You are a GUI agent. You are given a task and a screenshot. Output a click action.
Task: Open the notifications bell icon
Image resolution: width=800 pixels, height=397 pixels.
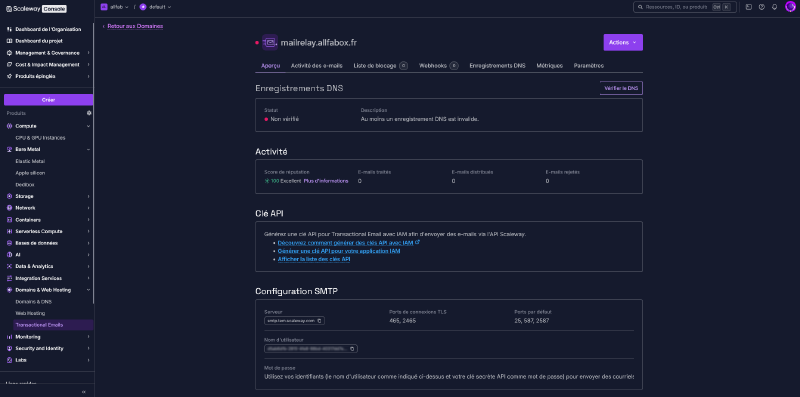774,7
